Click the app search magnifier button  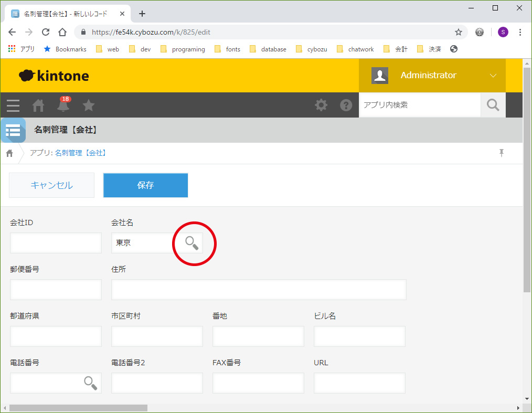click(x=493, y=105)
